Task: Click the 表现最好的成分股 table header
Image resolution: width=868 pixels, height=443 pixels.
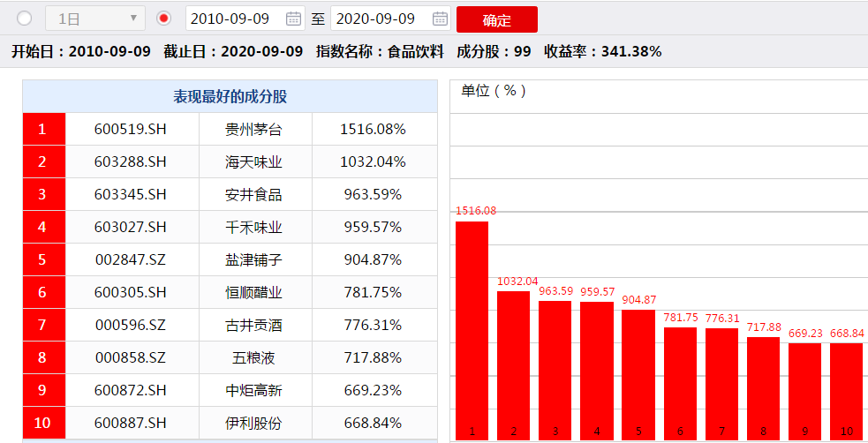Action: pos(230,96)
